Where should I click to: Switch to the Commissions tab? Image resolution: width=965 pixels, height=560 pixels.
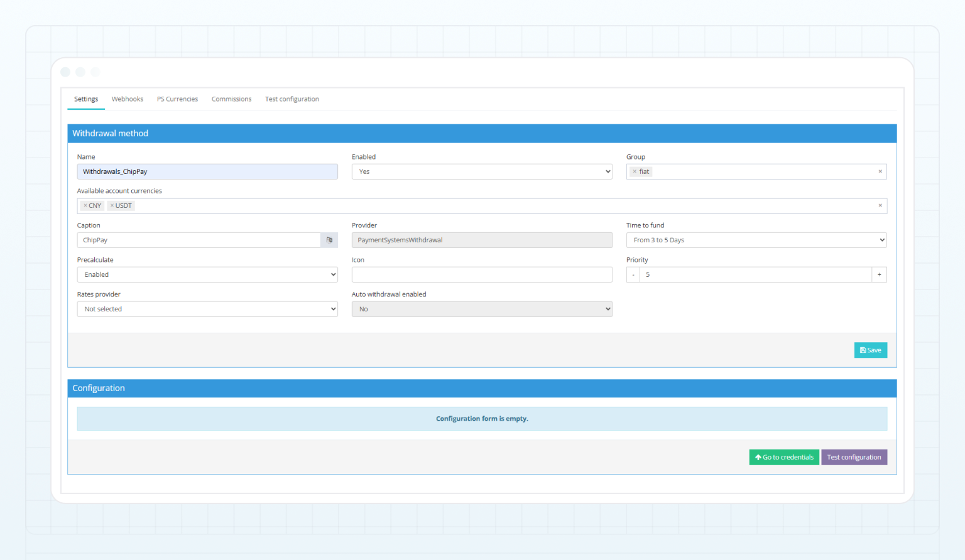pyautogui.click(x=231, y=99)
